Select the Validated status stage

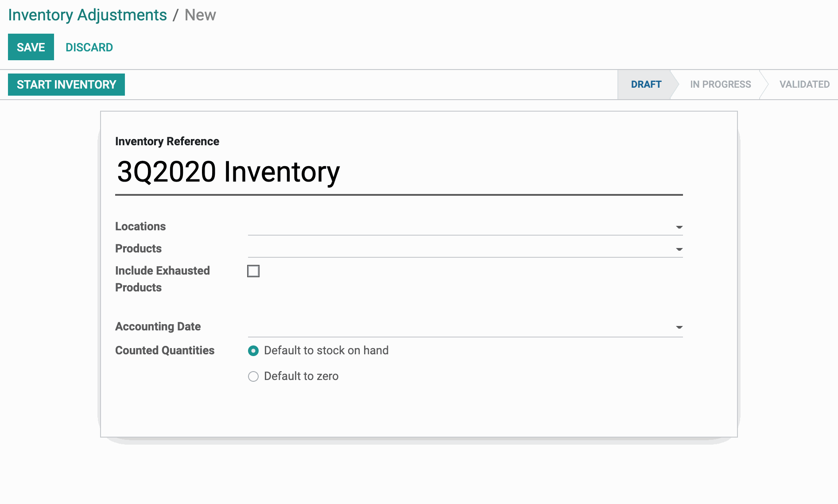click(x=804, y=84)
